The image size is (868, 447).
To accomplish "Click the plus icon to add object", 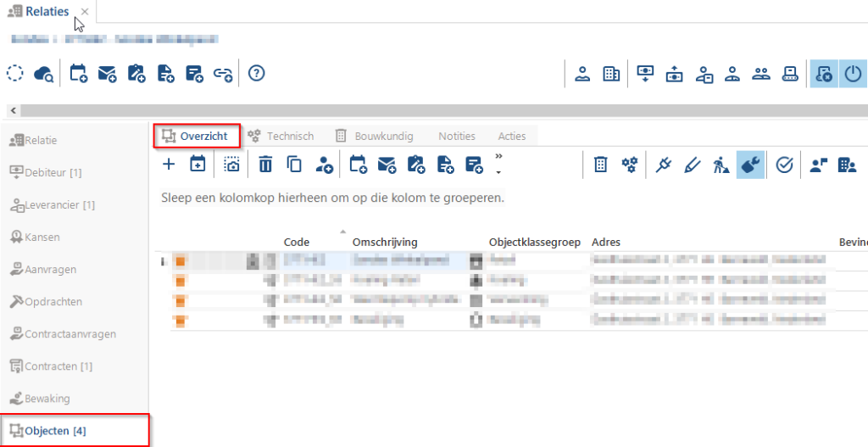I will 169,165.
